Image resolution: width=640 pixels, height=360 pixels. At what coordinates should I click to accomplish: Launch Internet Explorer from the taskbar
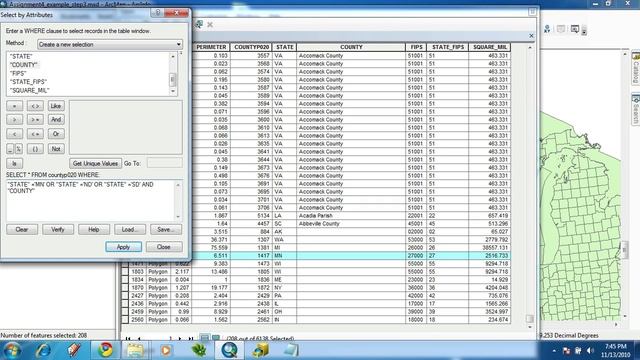pyautogui.click(x=43, y=350)
